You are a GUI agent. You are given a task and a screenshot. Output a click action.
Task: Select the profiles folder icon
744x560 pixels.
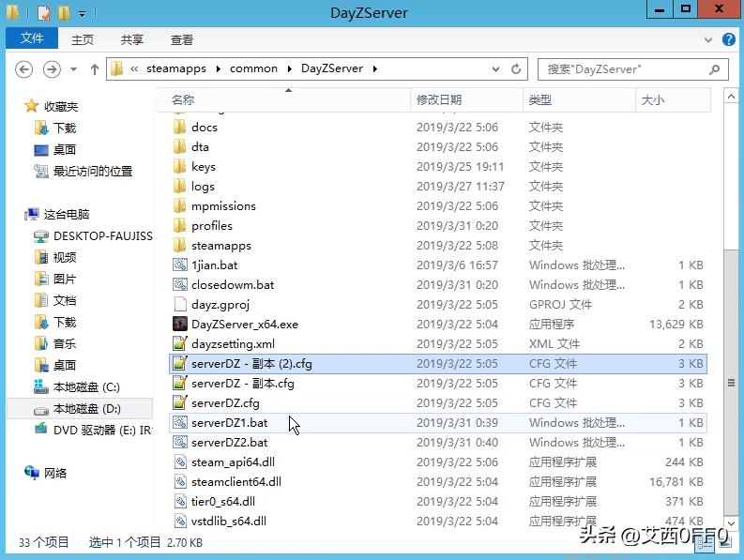click(180, 225)
